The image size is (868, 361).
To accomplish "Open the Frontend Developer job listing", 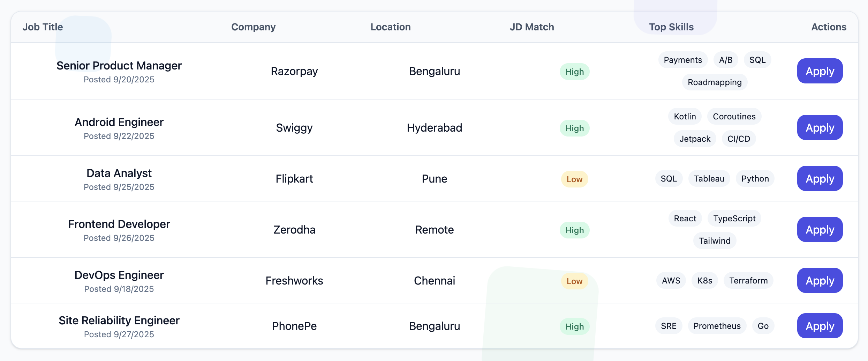I will (x=119, y=224).
